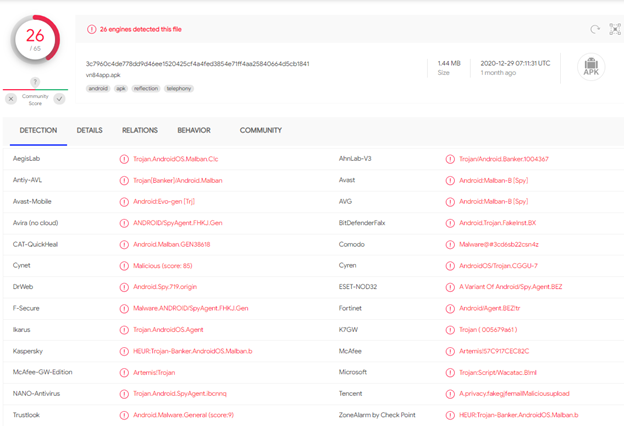Viewport: 624px width, 426px height.
Task: Click the alert icon in the ESET-NOD32 row
Action: point(450,287)
